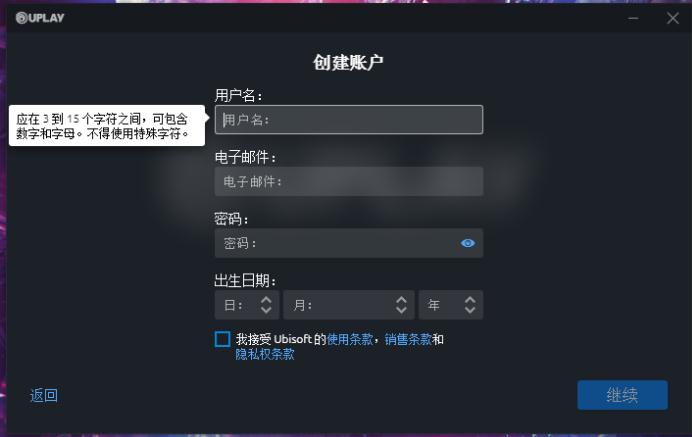The width and height of the screenshot is (692, 437).
Task: Toggle password visibility eye icon
Action: pos(467,243)
